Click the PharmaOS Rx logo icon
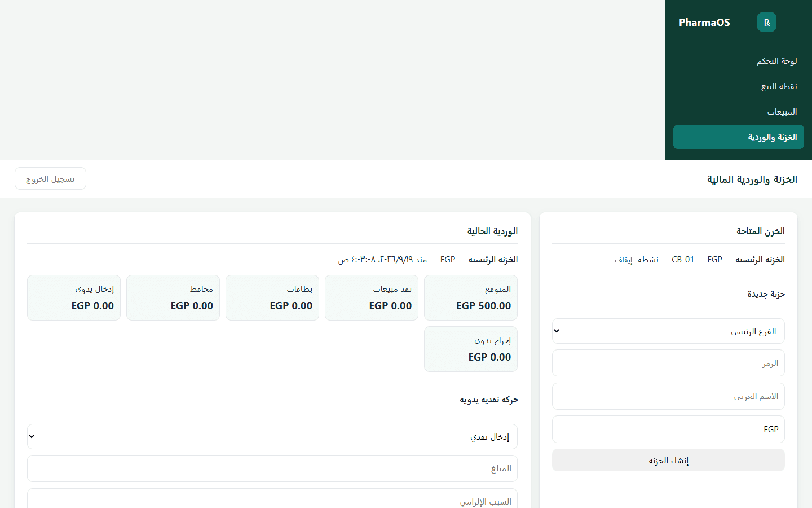 767,23
